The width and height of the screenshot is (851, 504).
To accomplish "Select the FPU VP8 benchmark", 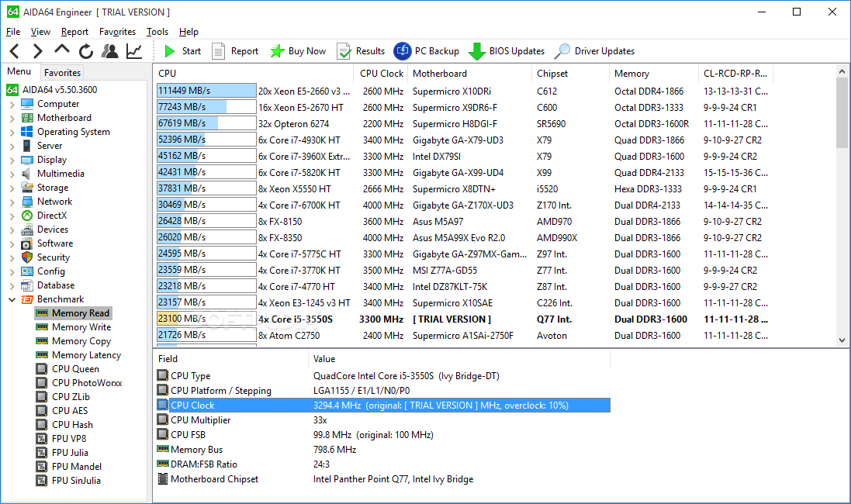I will 61,439.
